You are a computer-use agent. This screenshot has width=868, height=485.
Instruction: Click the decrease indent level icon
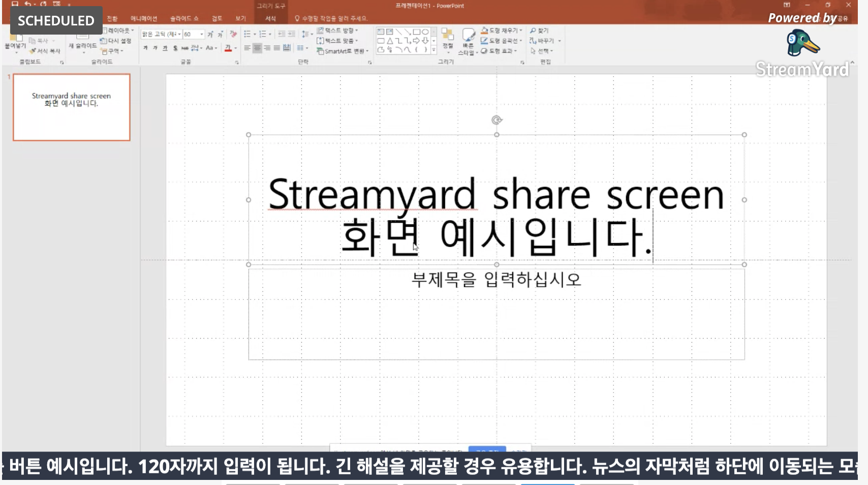coord(282,34)
